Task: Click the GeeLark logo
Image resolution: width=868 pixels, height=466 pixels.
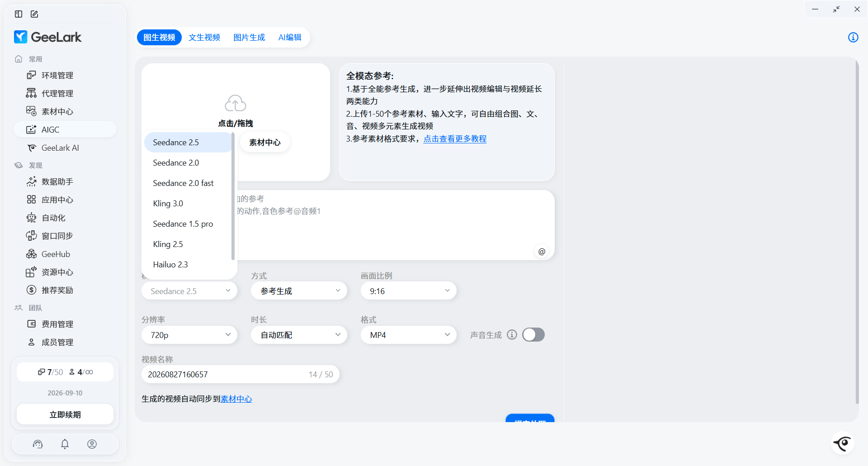Action: pos(48,37)
